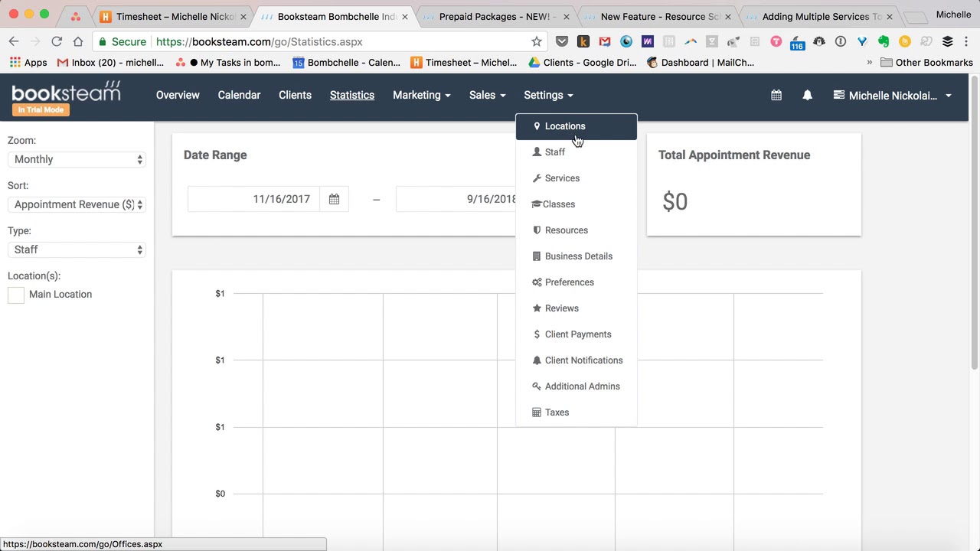Click the Gmail extension icon in the toolbar
980x551 pixels.
[x=605, y=41]
